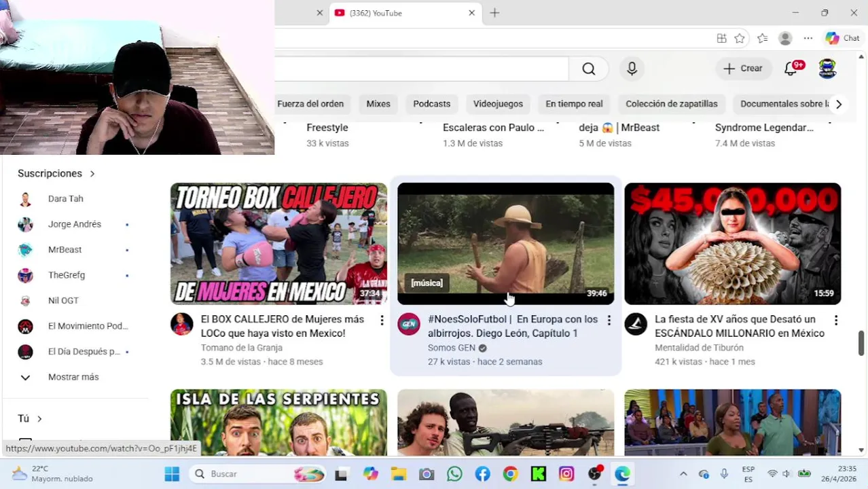Viewport: 868px width, 489px height.
Task: Expand Mostrar más subscriptions
Action: pyautogui.click(x=73, y=377)
